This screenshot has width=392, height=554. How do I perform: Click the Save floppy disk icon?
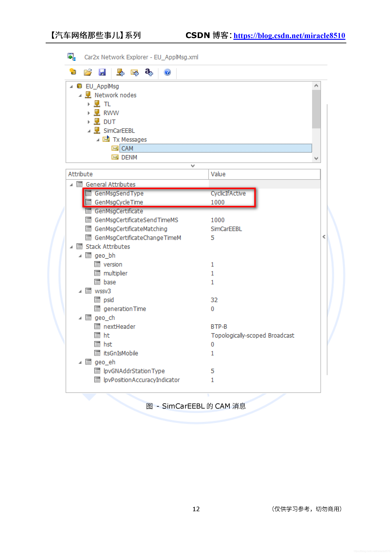[102, 72]
